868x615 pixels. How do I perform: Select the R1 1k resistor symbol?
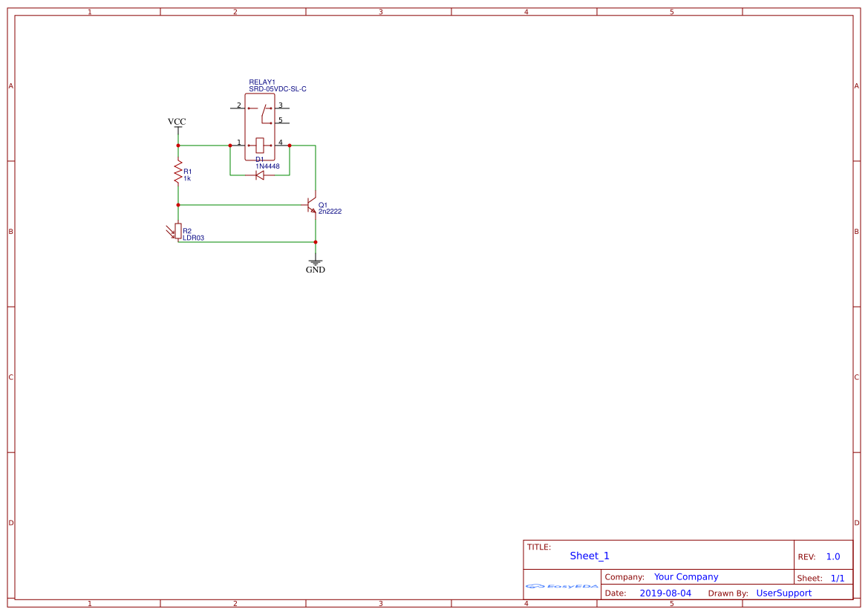pyautogui.click(x=178, y=172)
